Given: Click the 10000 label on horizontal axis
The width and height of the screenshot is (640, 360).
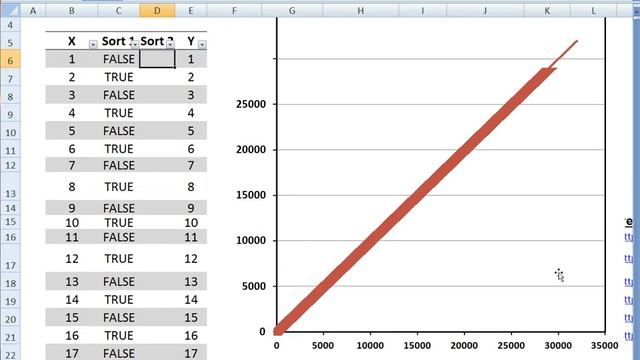Looking at the screenshot, I should coord(370,346).
